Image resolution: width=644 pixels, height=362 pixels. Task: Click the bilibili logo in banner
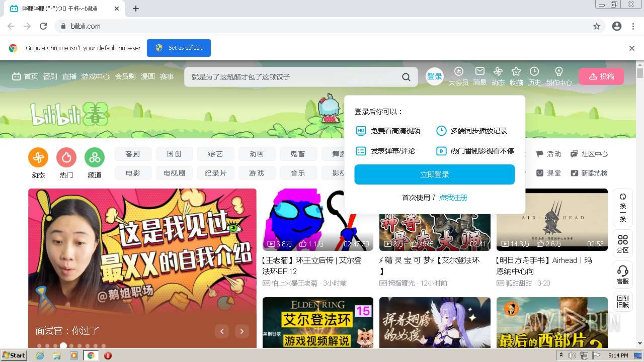[69, 114]
